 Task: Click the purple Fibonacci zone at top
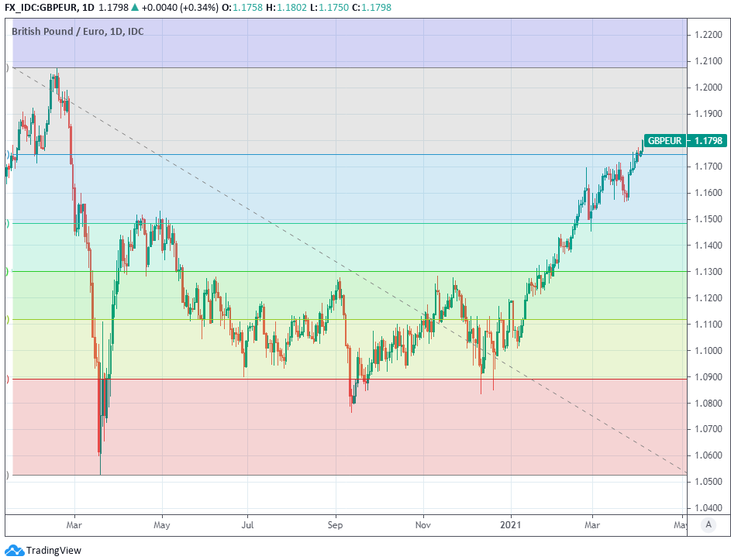pos(349,43)
